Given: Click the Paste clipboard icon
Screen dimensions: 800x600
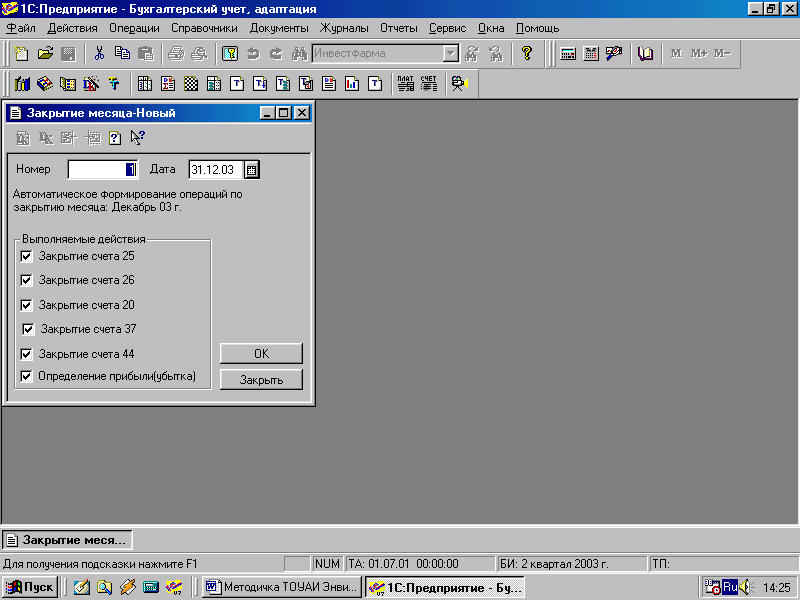Looking at the screenshot, I should point(146,53).
